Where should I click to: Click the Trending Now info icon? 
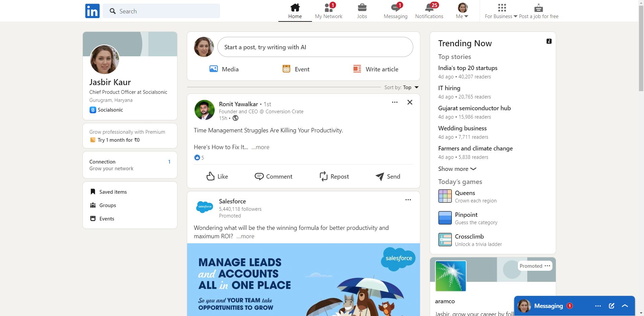[549, 41]
